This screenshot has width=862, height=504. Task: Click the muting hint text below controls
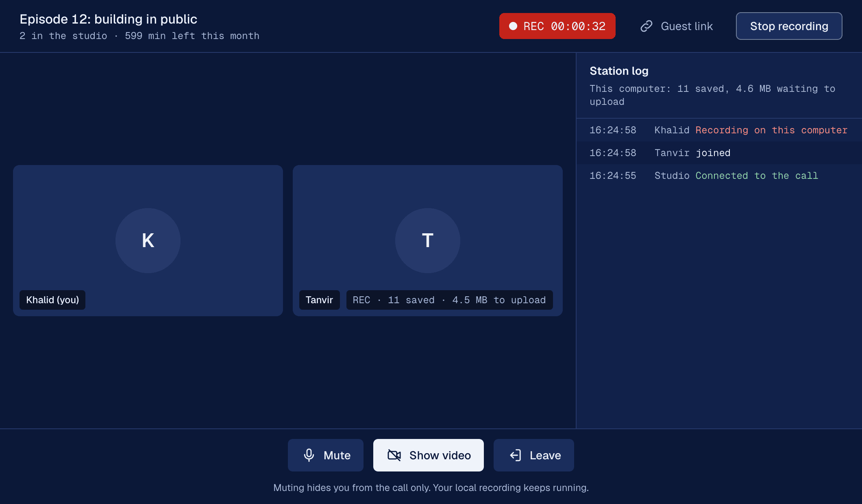[431, 488]
